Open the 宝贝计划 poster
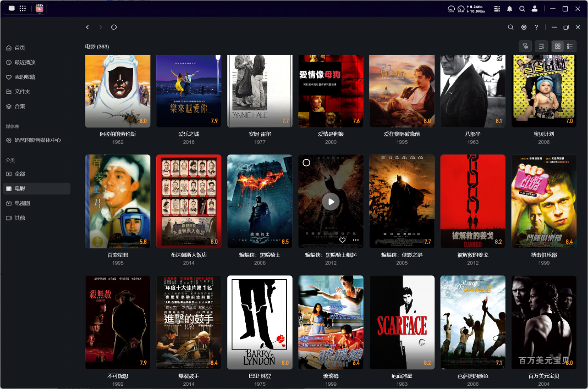Image resolution: width=588 pixels, height=389 pixels. 544,91
